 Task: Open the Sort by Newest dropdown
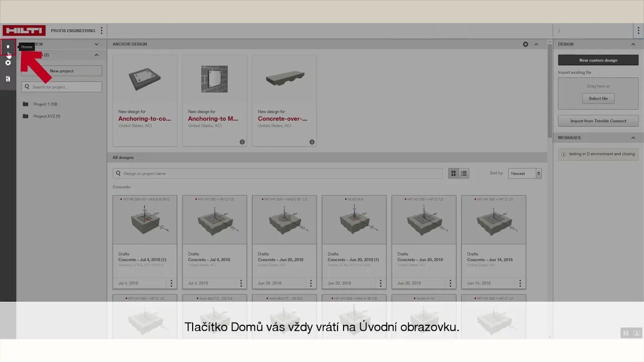[x=525, y=173]
